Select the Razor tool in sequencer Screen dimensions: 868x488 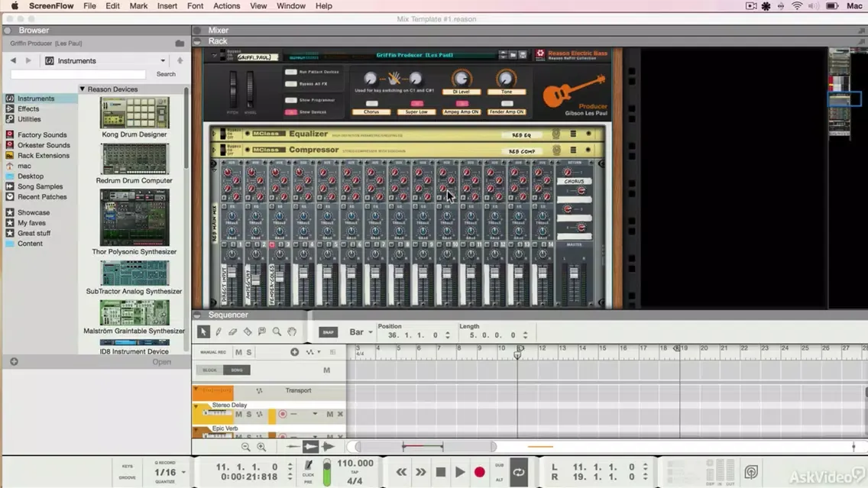248,332
